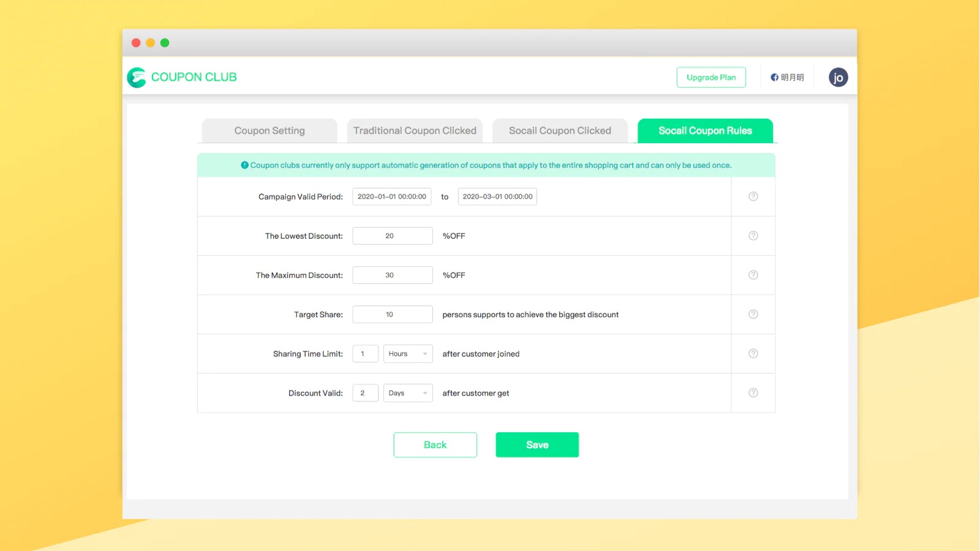
Task: Click the COUPON CLUB brand title
Action: coord(194,77)
